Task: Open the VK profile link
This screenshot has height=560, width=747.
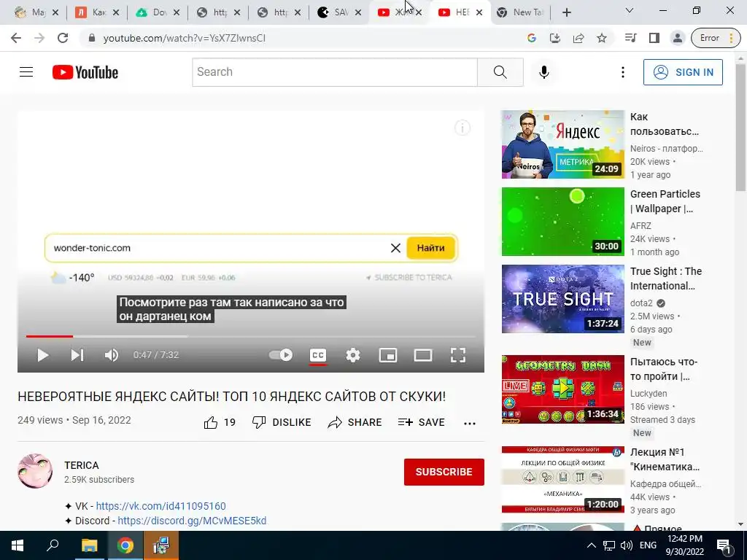Action: pos(161,506)
